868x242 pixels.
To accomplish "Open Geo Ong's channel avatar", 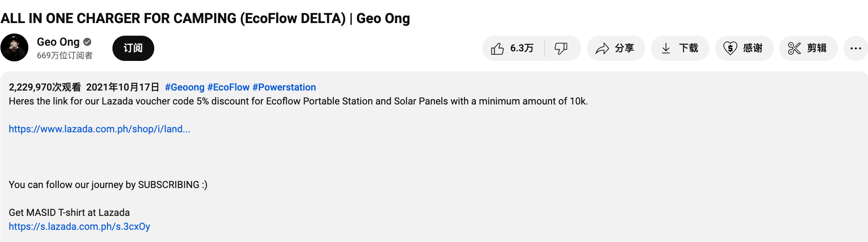I will (x=14, y=48).
